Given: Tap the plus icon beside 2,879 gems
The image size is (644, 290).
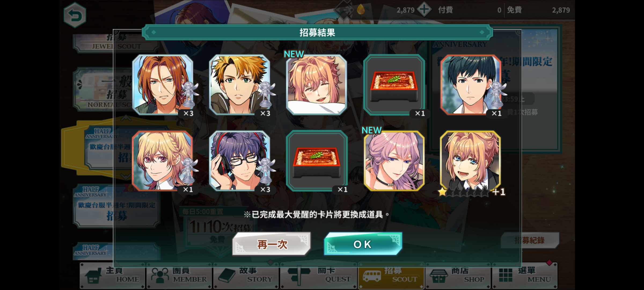Looking at the screenshot, I should 424,10.
